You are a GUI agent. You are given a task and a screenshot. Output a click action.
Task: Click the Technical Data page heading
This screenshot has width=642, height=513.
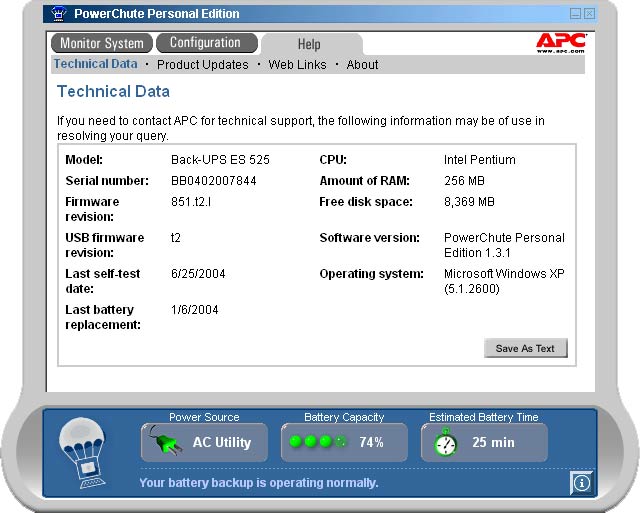[113, 91]
